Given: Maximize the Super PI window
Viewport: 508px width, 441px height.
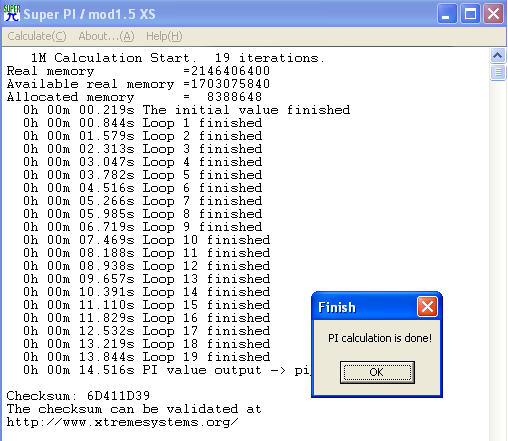Looking at the screenshot, I should [470, 14].
